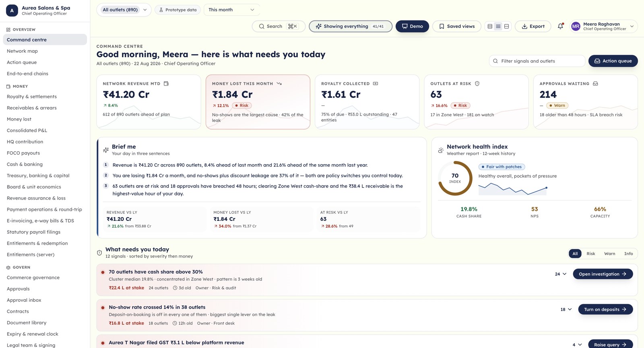The image size is (644, 348).
Task: Open the Meera Raghavan profile menu chevron
Action: coord(632,26)
